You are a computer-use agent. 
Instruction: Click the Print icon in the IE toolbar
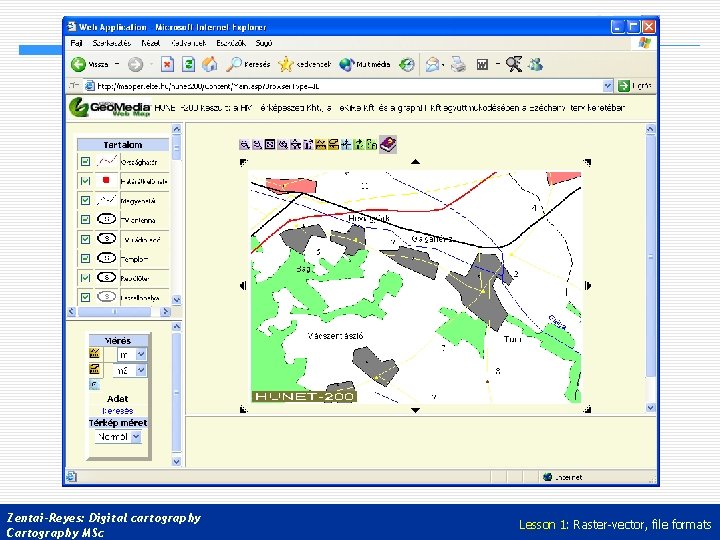pyautogui.click(x=458, y=65)
